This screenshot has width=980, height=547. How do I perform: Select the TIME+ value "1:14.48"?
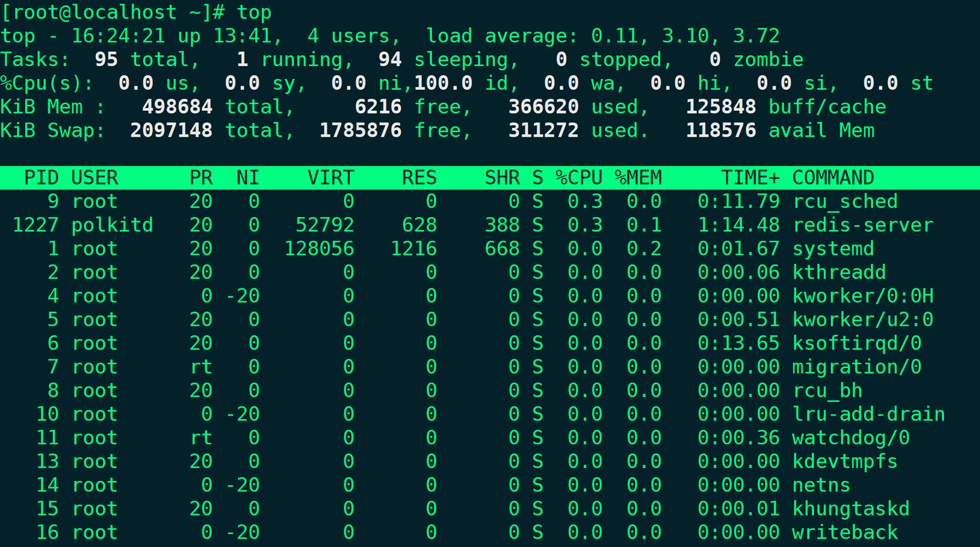click(738, 225)
